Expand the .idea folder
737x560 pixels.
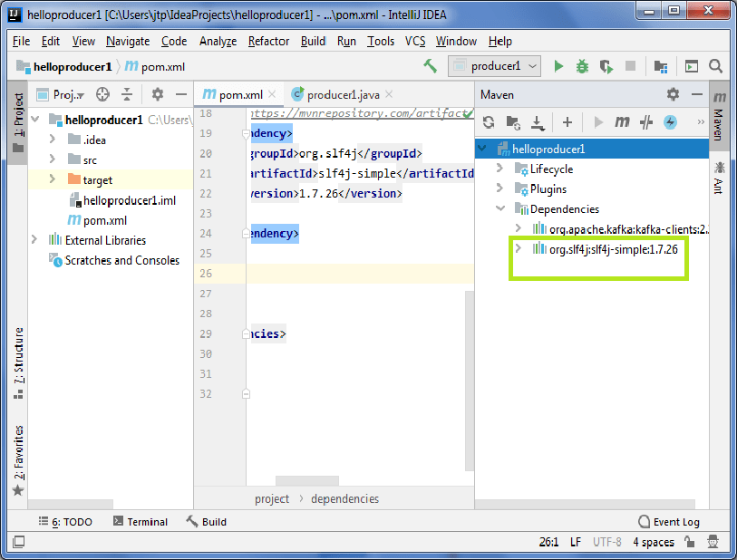(53, 139)
